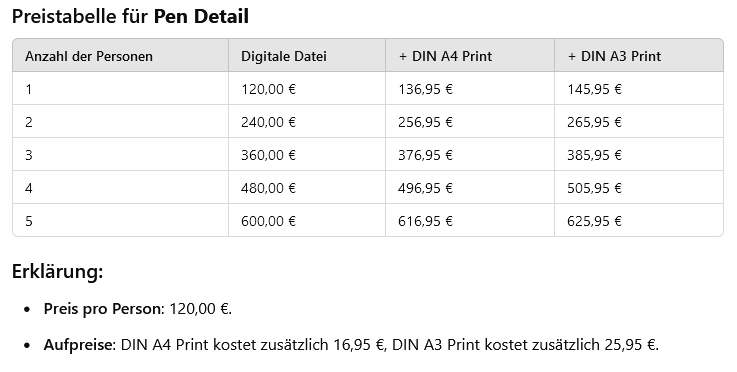The image size is (737, 372).
Task: Click the 'Preistabelle für Pen Detail' heading
Action: [x=130, y=17]
